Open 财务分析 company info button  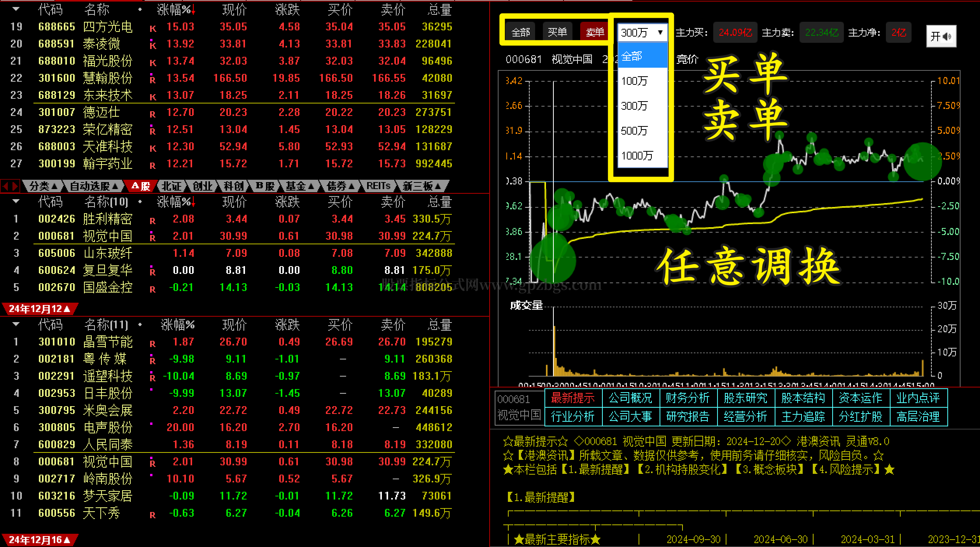(688, 398)
